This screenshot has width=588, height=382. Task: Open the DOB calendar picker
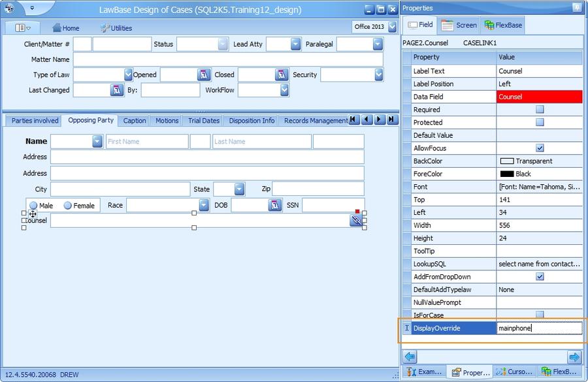(x=275, y=205)
